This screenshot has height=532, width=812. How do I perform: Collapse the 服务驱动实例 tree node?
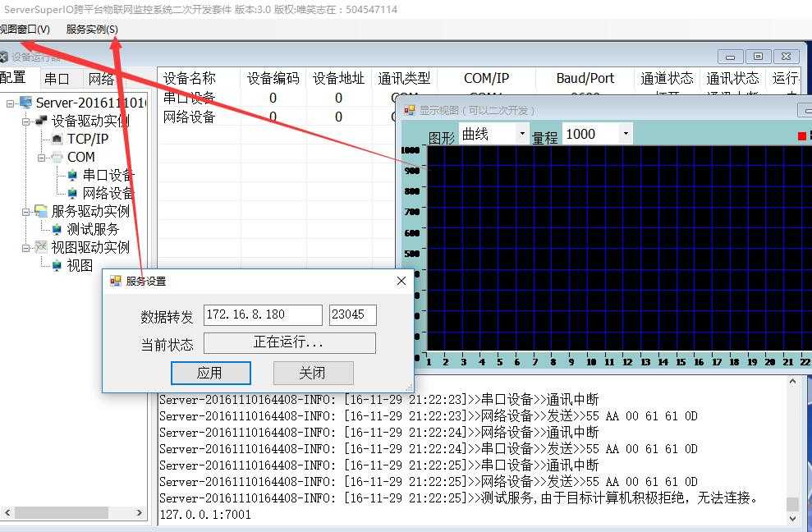click(25, 212)
